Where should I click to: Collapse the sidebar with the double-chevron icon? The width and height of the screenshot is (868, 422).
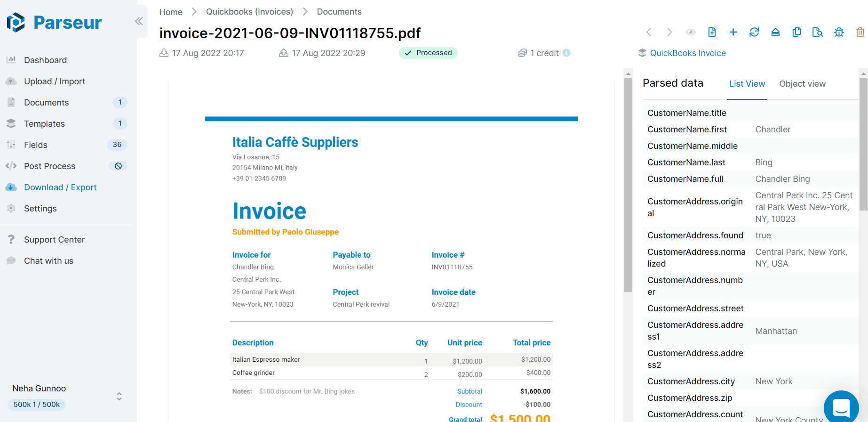tap(139, 21)
